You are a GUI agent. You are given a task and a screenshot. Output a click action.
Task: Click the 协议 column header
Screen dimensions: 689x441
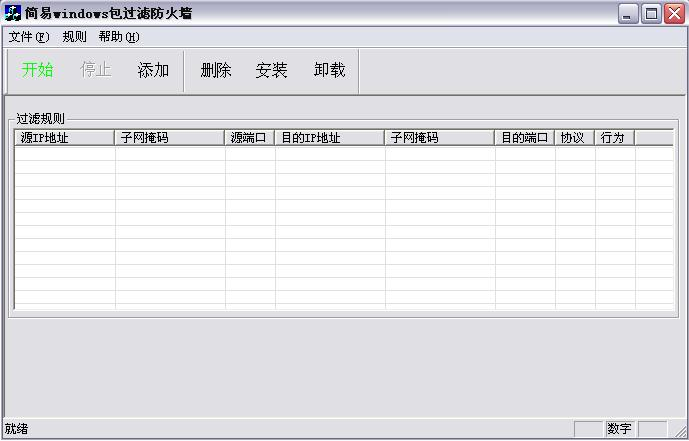(x=575, y=138)
